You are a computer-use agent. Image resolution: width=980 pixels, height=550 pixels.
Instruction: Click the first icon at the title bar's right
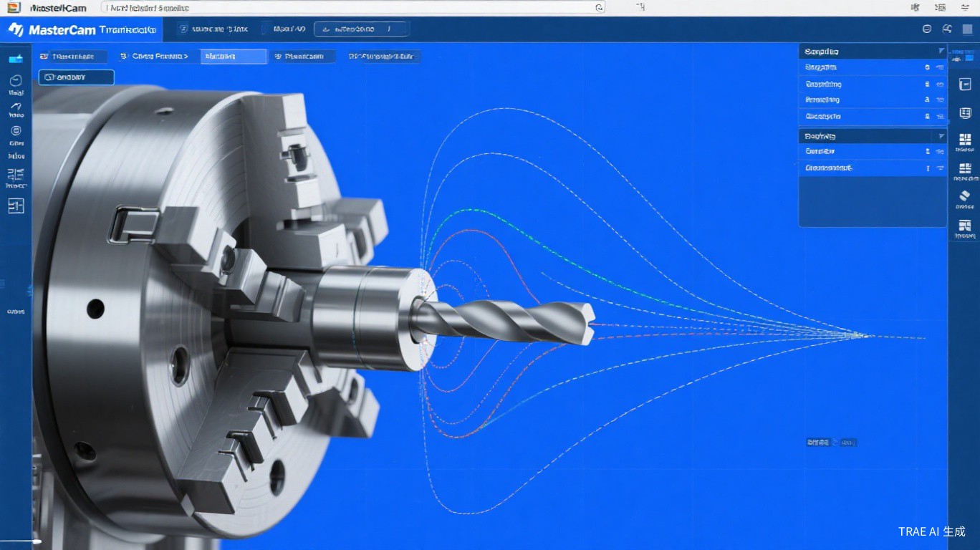pyautogui.click(x=915, y=7)
